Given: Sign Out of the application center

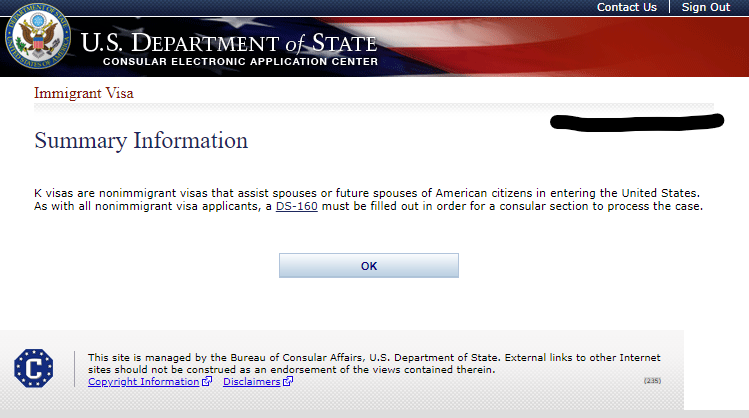Looking at the screenshot, I should click(706, 7).
